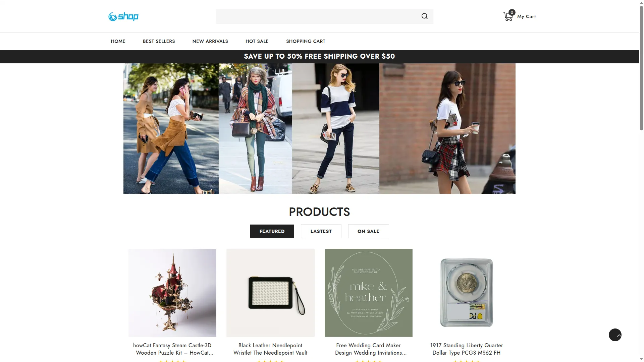
Task: Open the shopping cart icon
Action: pos(508,16)
